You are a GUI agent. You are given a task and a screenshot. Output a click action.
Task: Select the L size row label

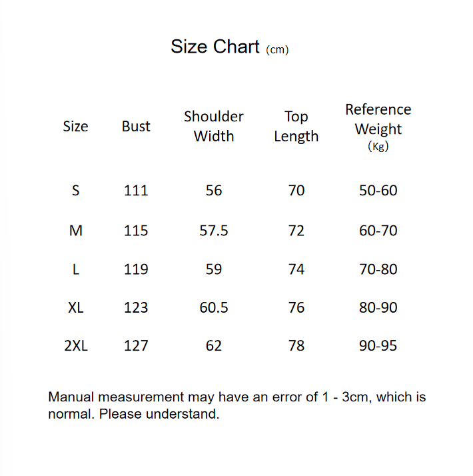pos(75,269)
